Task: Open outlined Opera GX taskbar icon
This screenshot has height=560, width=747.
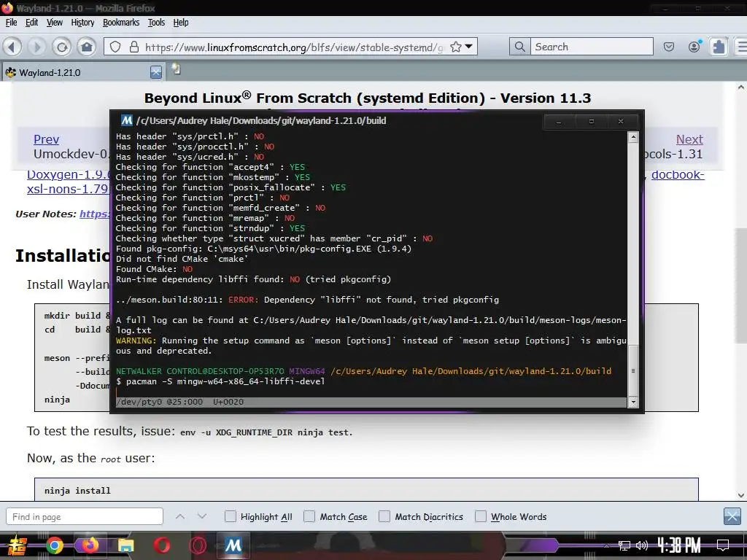Action: click(198, 545)
